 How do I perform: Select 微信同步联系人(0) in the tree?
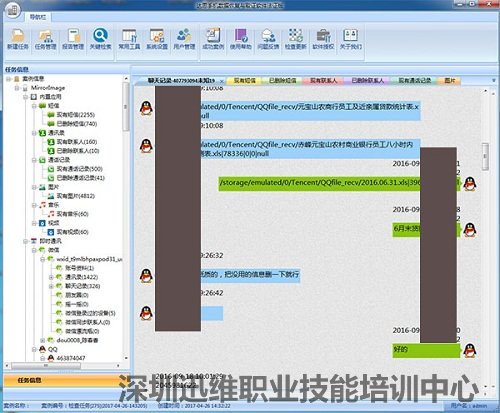pos(88,322)
